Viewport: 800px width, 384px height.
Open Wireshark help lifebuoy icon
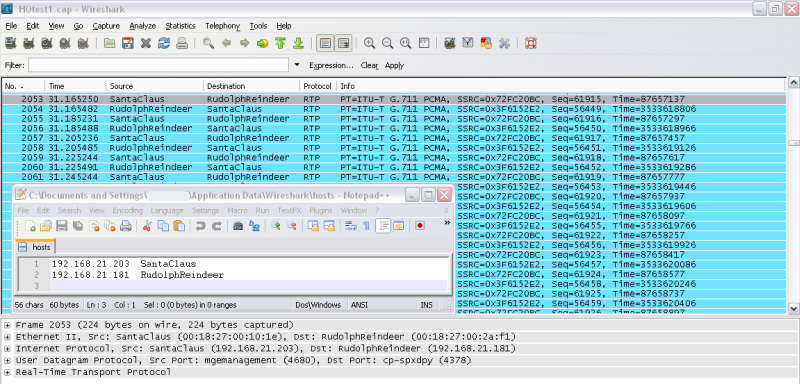531,43
